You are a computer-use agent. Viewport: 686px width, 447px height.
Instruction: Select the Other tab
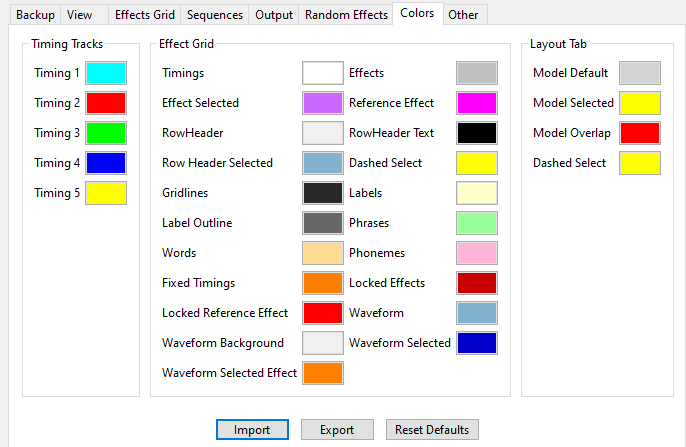click(x=463, y=15)
